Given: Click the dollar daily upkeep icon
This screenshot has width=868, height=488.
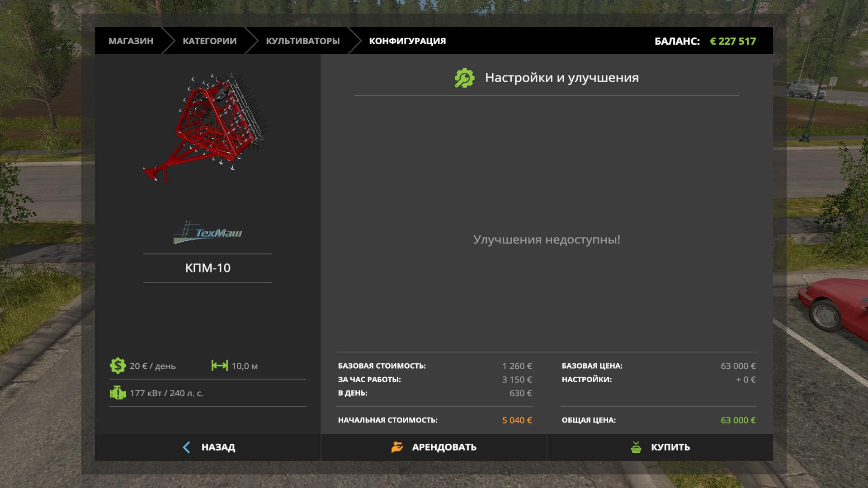Looking at the screenshot, I should pos(118,366).
